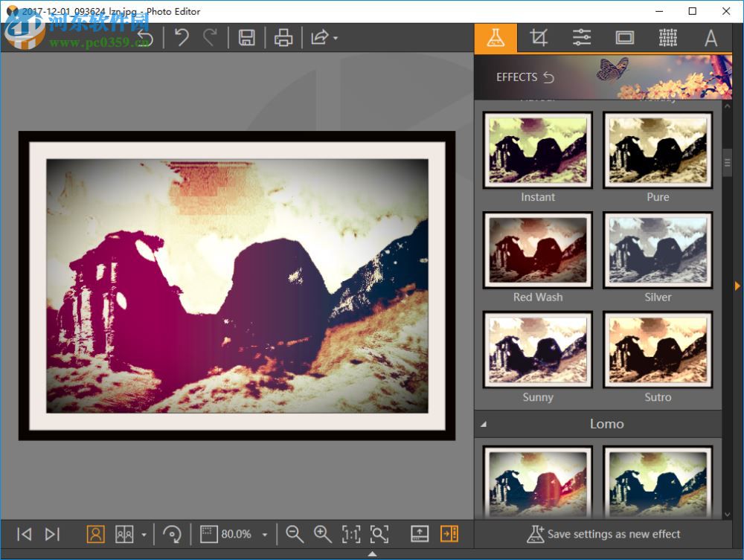Apply the Red Wash effect thumbnail
Screen dimensions: 744x560
coord(537,251)
